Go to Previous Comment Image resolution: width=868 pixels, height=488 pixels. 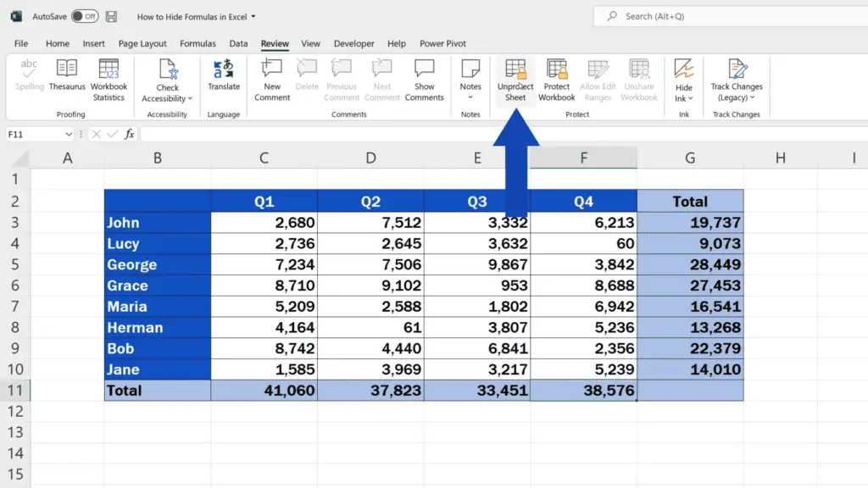point(342,80)
